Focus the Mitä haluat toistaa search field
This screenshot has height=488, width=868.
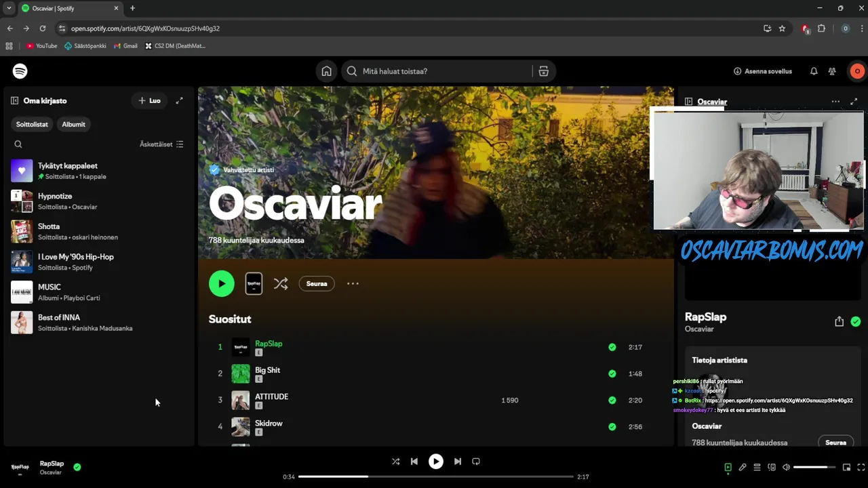tap(437, 71)
